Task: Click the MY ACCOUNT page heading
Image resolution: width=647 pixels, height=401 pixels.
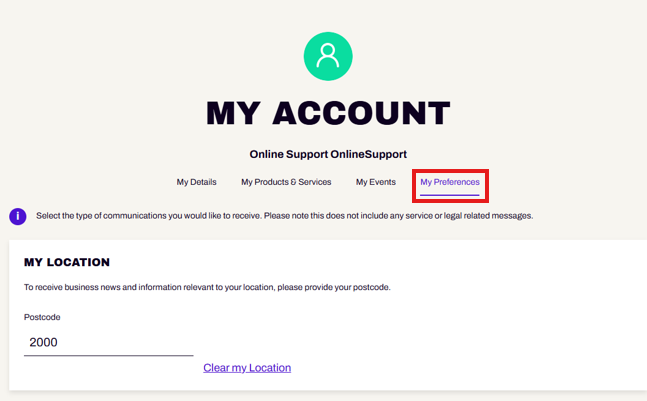Action: [328, 113]
